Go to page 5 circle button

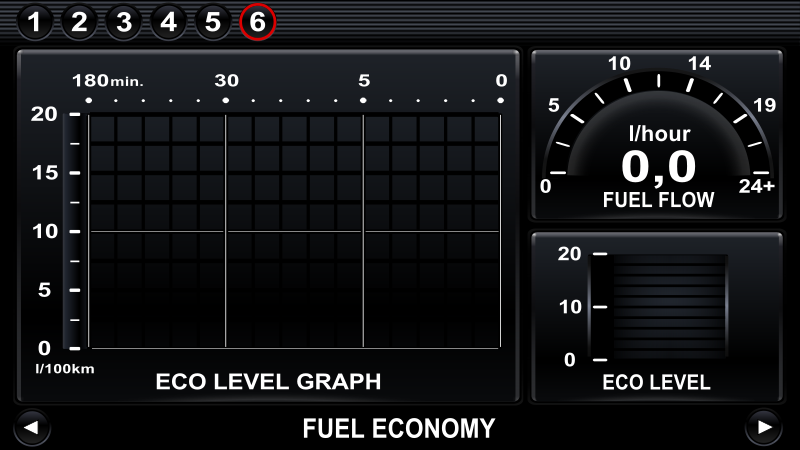[x=213, y=22]
